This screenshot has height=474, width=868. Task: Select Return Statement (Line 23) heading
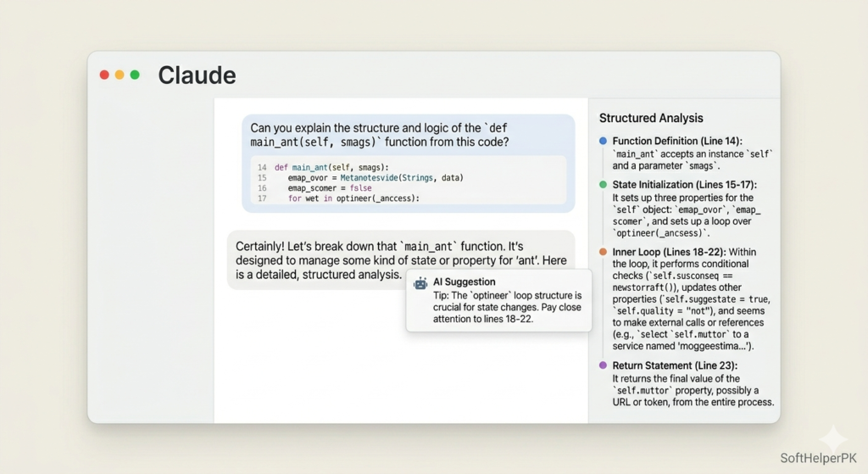(x=675, y=365)
